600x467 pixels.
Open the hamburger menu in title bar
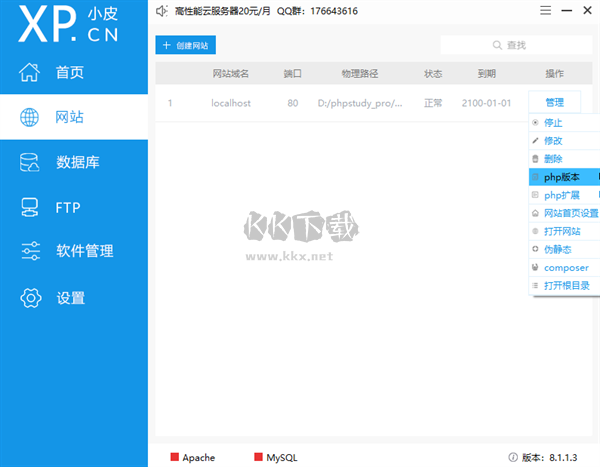pyautogui.click(x=545, y=11)
